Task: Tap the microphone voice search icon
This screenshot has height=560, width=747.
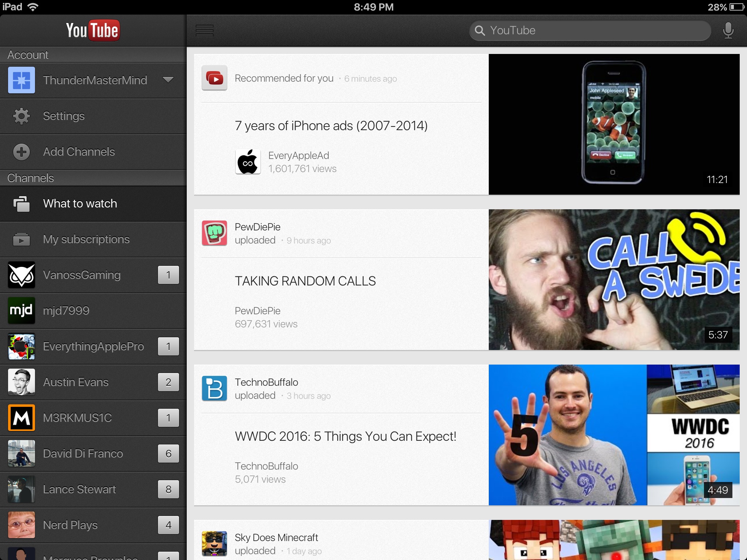Action: 728,31
